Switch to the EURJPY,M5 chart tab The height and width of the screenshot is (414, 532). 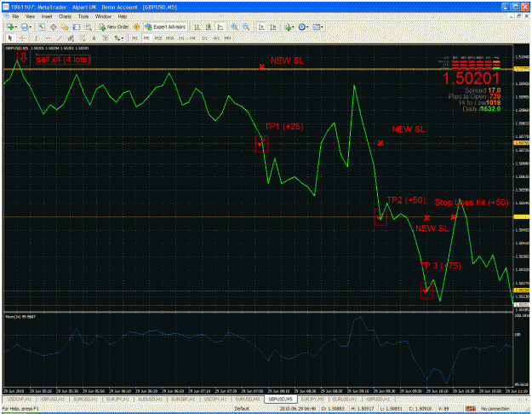click(x=313, y=400)
